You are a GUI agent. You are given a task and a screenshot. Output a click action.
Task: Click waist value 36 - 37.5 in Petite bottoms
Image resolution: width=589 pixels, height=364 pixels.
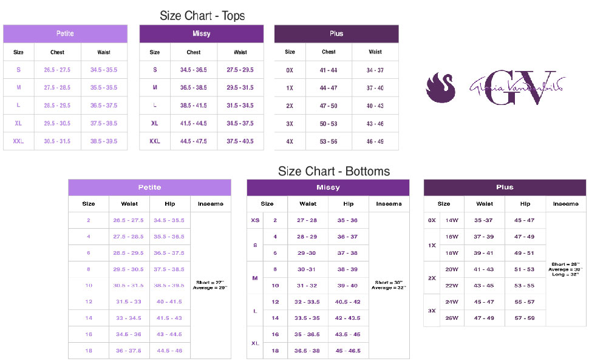(x=129, y=351)
